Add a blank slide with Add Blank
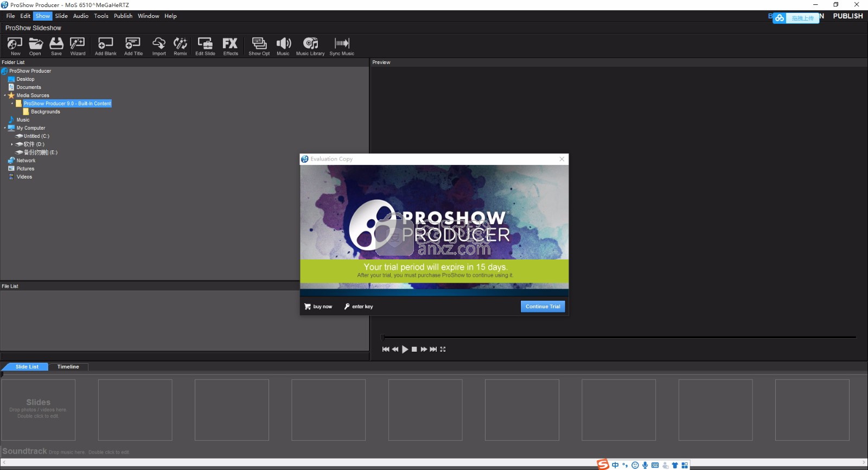 click(x=105, y=46)
